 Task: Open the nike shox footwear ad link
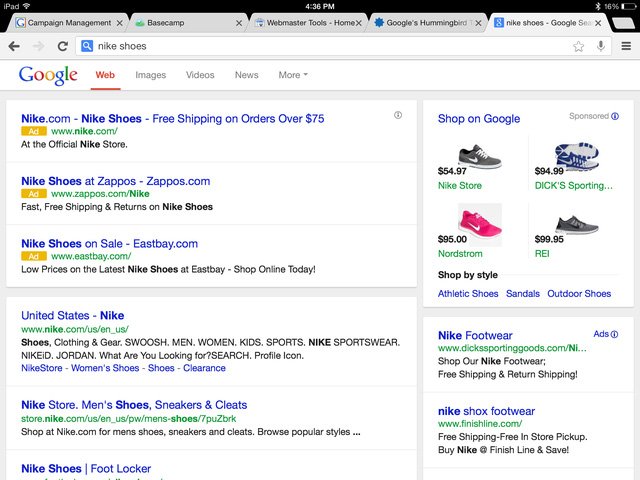click(x=486, y=411)
